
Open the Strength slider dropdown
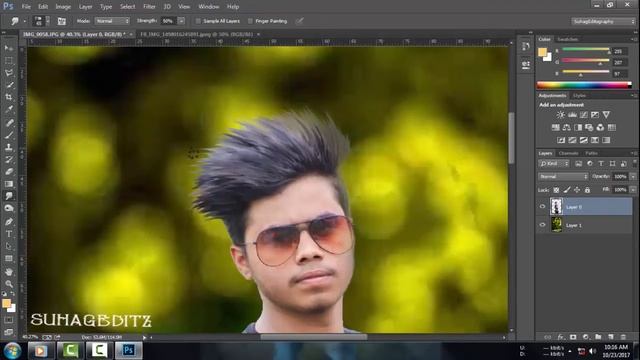click(x=181, y=21)
